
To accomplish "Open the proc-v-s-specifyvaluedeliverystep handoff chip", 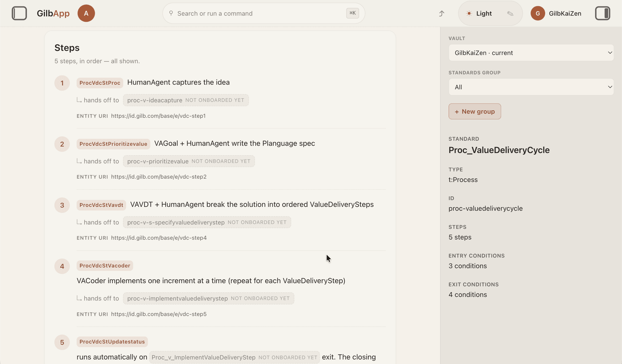I will 207,222.
